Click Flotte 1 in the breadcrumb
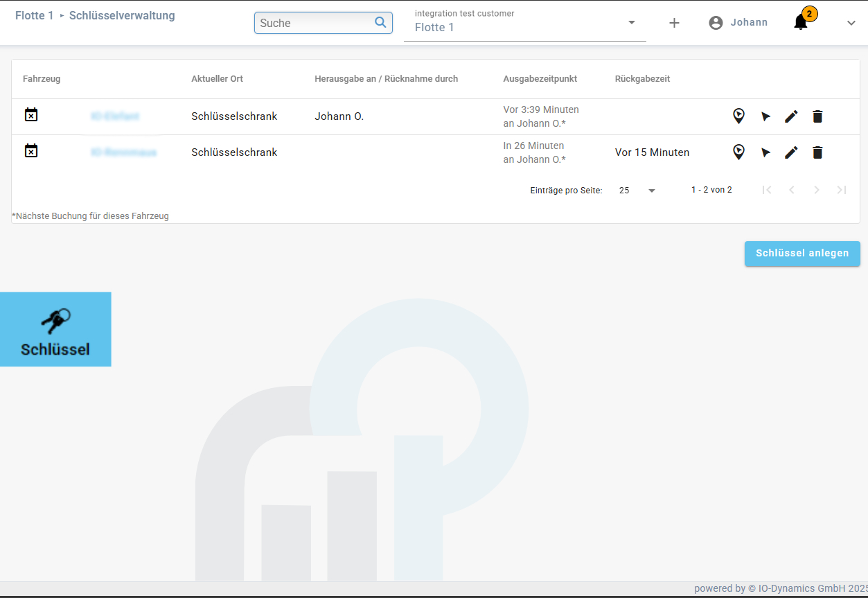Image resolution: width=868 pixels, height=598 pixels. pyautogui.click(x=34, y=15)
